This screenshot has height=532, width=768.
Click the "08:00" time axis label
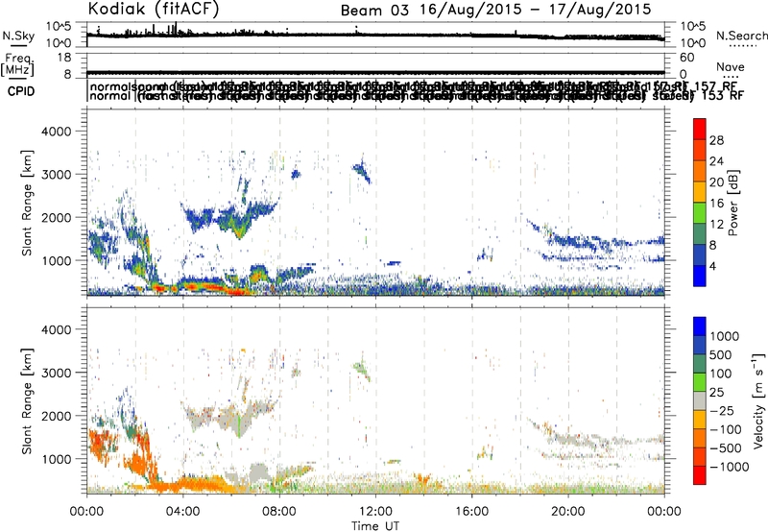279,512
